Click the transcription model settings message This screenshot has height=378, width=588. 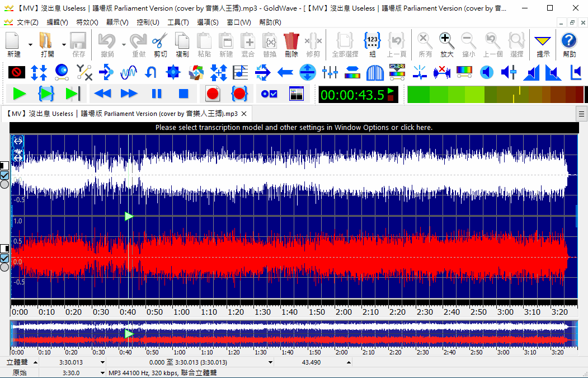pyautogui.click(x=294, y=127)
